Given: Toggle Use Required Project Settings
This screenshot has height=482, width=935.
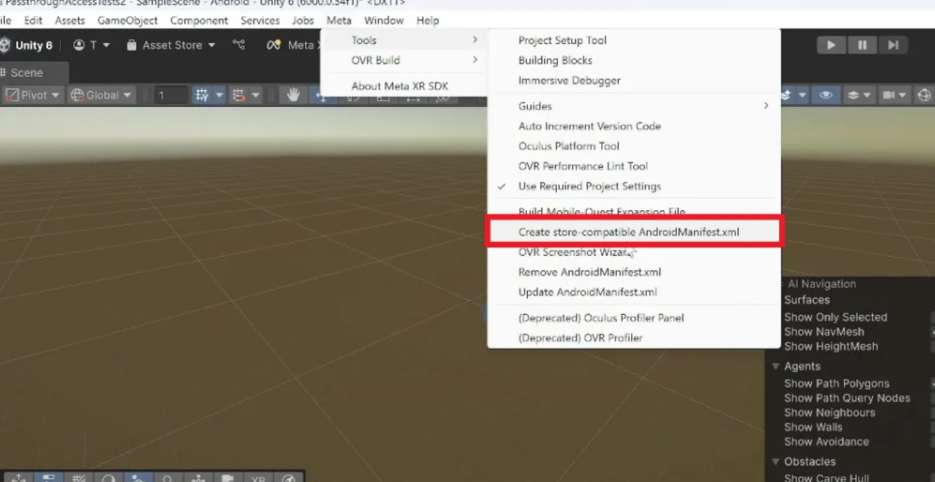Looking at the screenshot, I should coord(634,186).
